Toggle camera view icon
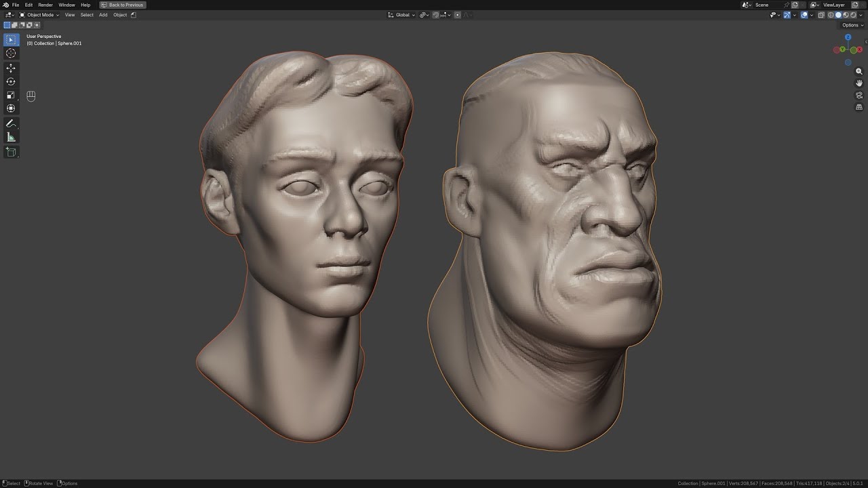This screenshot has height=488, width=868. point(859,95)
